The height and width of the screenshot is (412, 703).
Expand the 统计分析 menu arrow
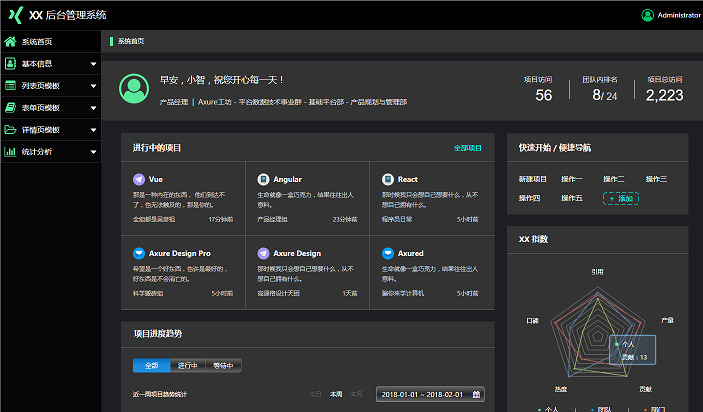click(x=93, y=152)
